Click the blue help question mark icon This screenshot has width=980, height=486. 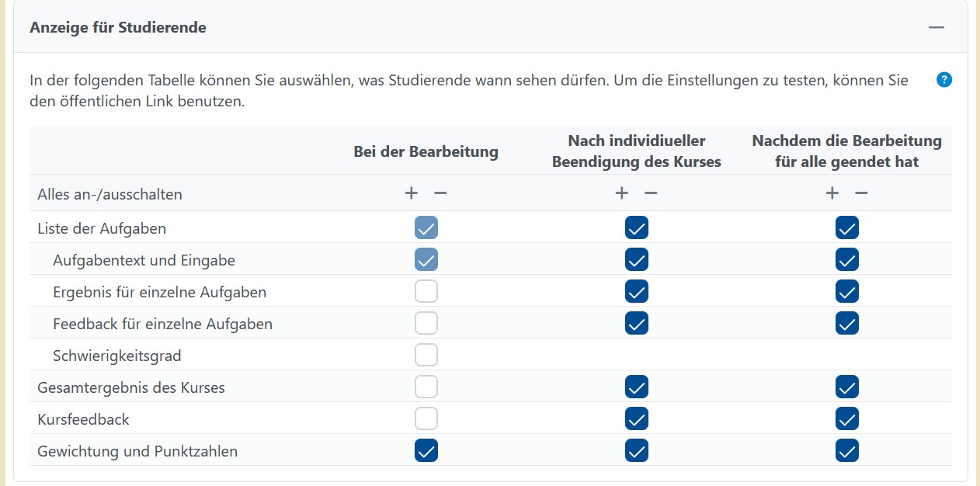[x=944, y=80]
